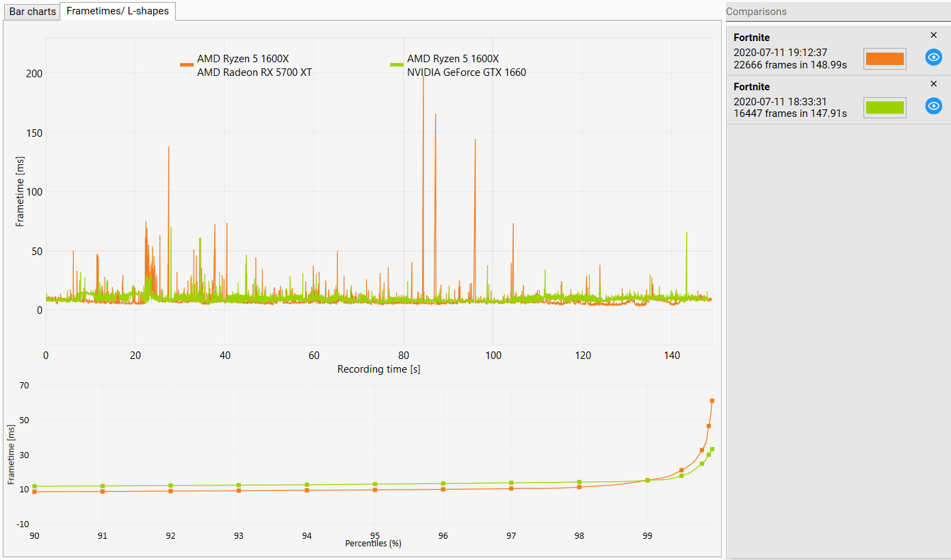The width and height of the screenshot is (951, 560).
Task: Remove the 16447-frame Fortnite comparison
Action: [x=934, y=84]
